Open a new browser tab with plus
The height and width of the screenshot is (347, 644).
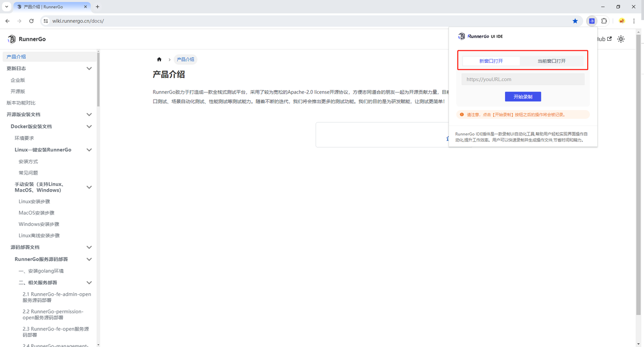[98, 7]
